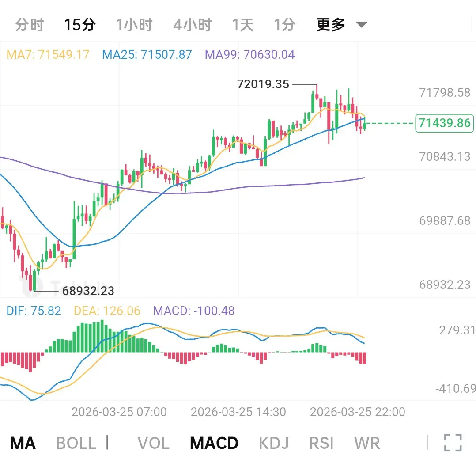Screen dimensions: 476x459
Task: Click the dropdown arrow beside 更多
Action: pos(362,25)
